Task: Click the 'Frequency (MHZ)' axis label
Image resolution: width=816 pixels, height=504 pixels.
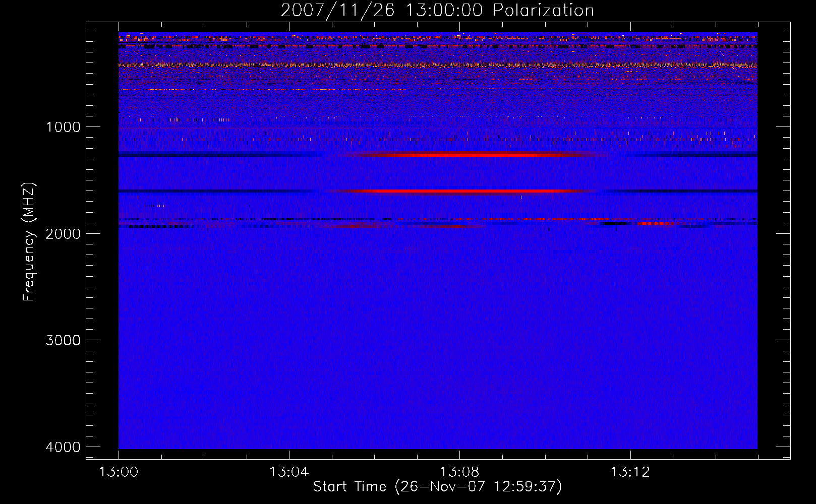Action: (x=29, y=242)
